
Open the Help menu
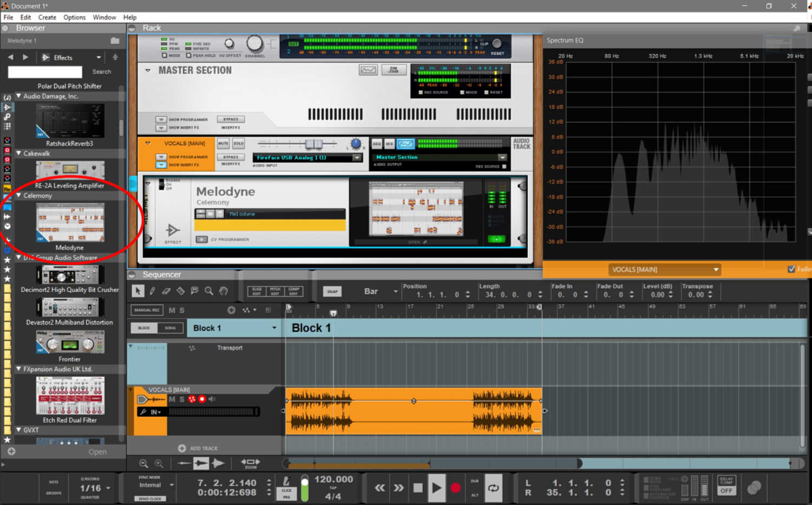click(x=130, y=17)
